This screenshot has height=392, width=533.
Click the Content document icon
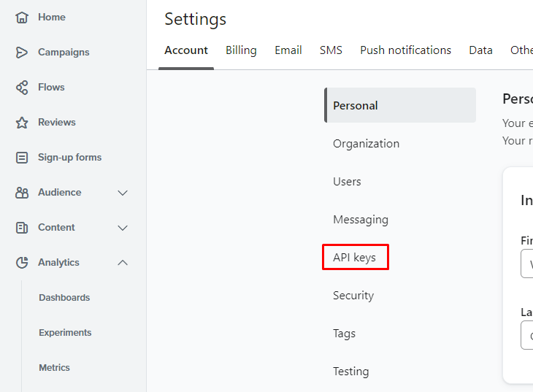pyautogui.click(x=22, y=228)
